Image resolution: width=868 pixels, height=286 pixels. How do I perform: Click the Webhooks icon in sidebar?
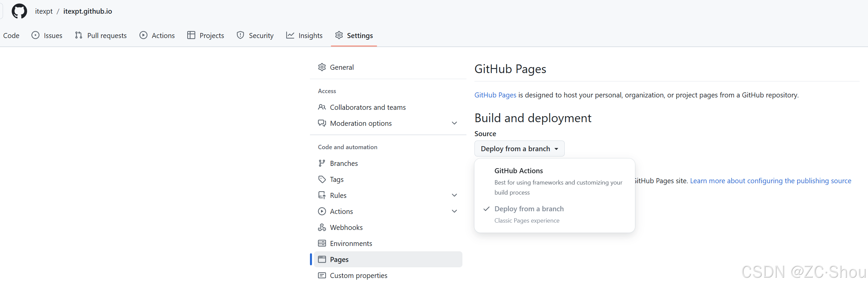pyautogui.click(x=322, y=228)
